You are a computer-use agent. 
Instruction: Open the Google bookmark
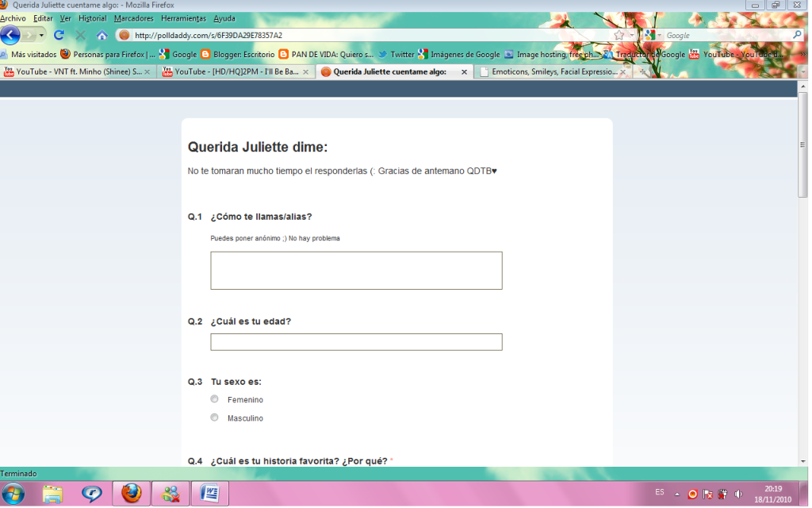[x=178, y=55]
